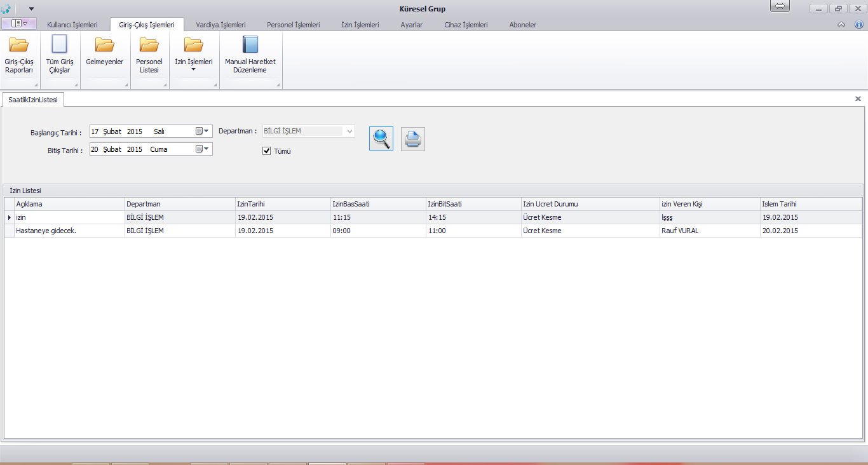This screenshot has width=868, height=465.
Task: Open Personel Listesi folder icon
Action: (149, 44)
